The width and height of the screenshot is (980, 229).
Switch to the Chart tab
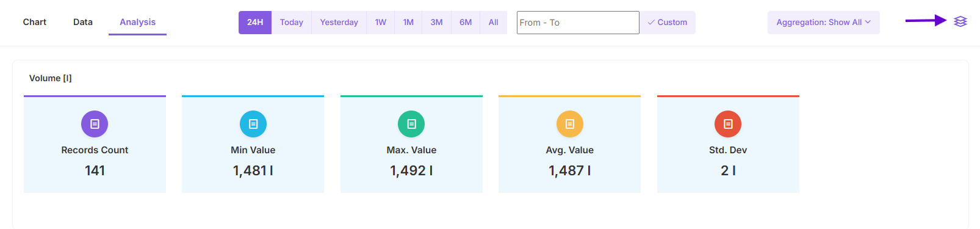35,22
